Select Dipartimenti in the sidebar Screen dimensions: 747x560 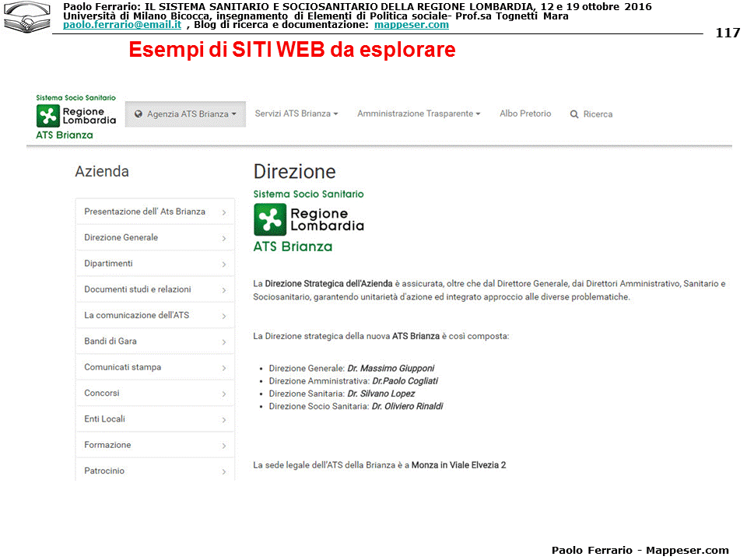[108, 264]
